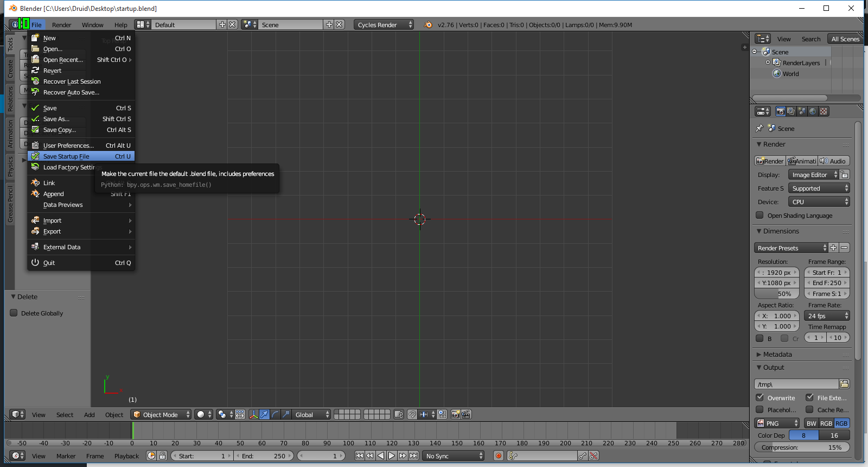The width and height of the screenshot is (868, 467).
Task: Choose Recover Last Session menu entry
Action: pos(81,81)
